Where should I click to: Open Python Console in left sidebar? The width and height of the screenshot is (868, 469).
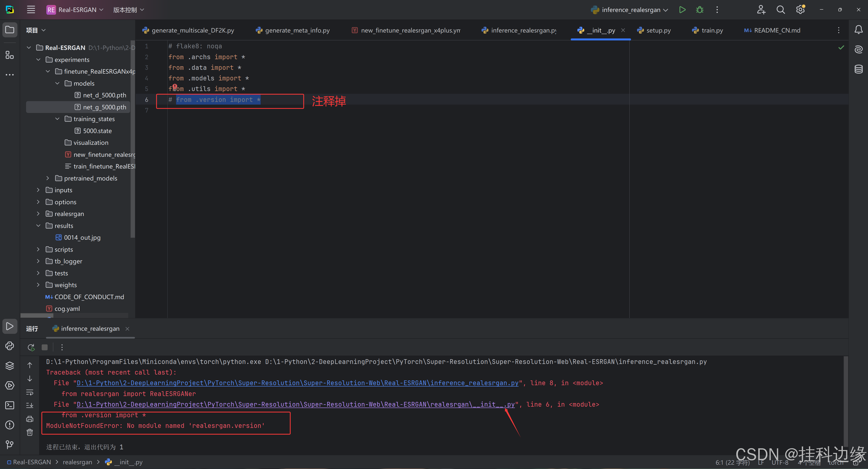click(x=10, y=346)
